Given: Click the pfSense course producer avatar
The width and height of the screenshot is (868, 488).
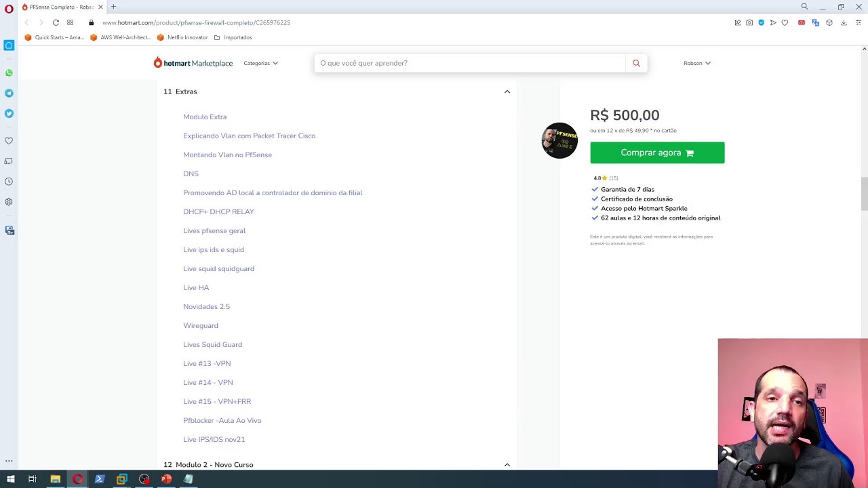Looking at the screenshot, I should [559, 140].
